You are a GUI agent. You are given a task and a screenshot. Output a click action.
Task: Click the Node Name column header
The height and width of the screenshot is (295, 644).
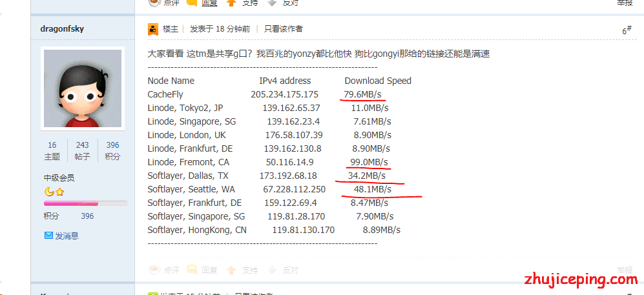click(171, 81)
